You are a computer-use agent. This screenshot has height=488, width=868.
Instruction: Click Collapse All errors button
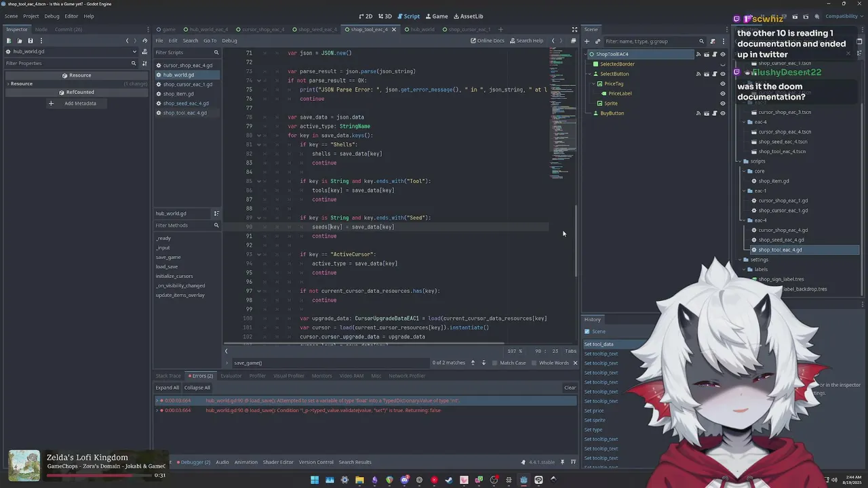coord(197,388)
